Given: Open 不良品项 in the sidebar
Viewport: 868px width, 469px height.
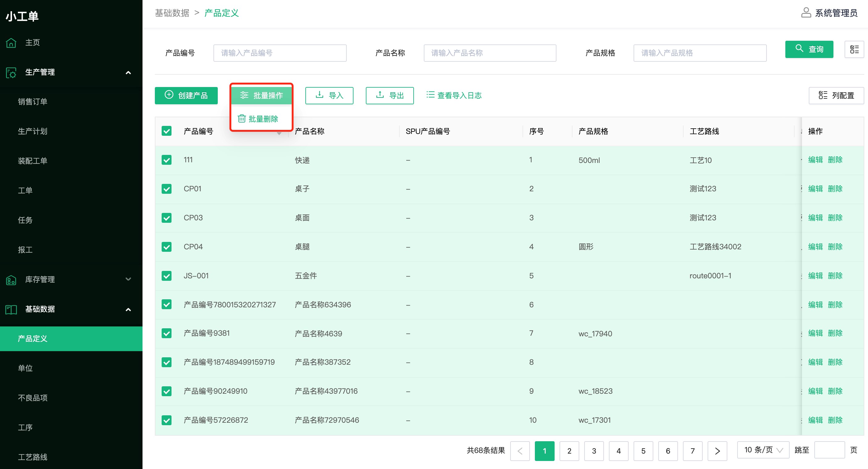Looking at the screenshot, I should [33, 398].
